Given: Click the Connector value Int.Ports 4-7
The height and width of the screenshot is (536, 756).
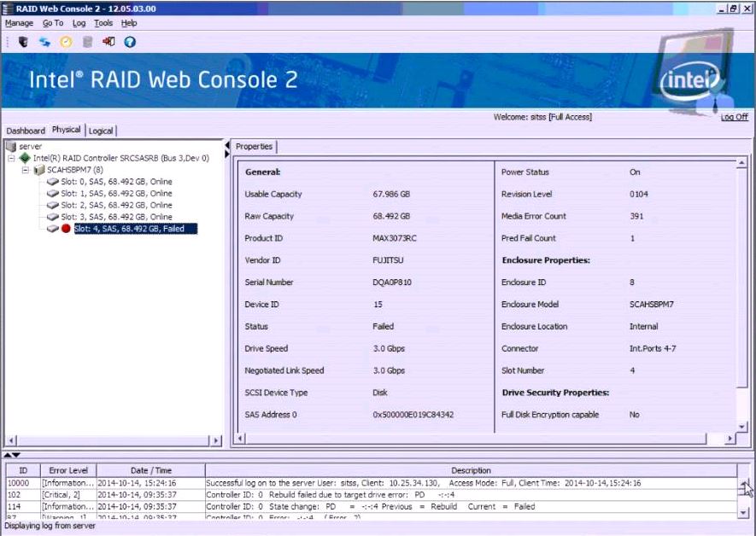Looking at the screenshot, I should click(653, 349).
